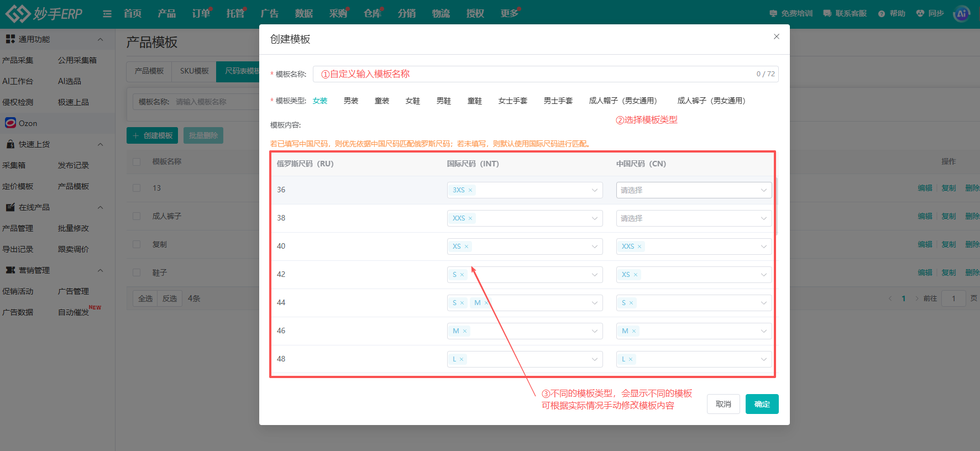Remove the XXS tag from row 40 中国尺码
980x451 pixels.
pyautogui.click(x=640, y=247)
